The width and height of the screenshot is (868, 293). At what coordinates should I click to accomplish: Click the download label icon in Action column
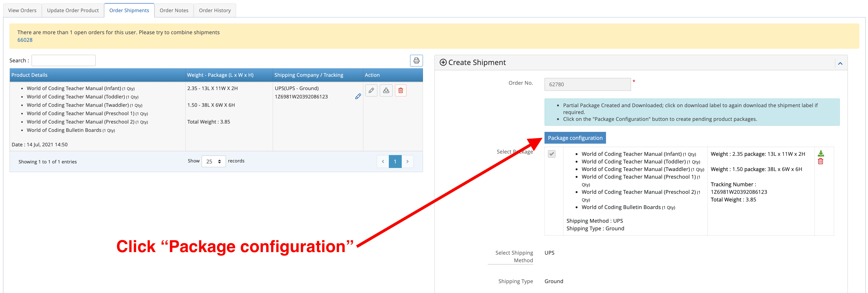[386, 90]
